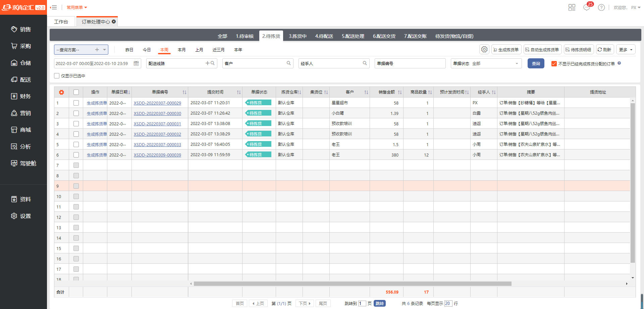The height and width of the screenshot is (309, 644).
Task: Click the info icon beside 不显示已经完成拣货分配的订单
Action: pos(619,63)
